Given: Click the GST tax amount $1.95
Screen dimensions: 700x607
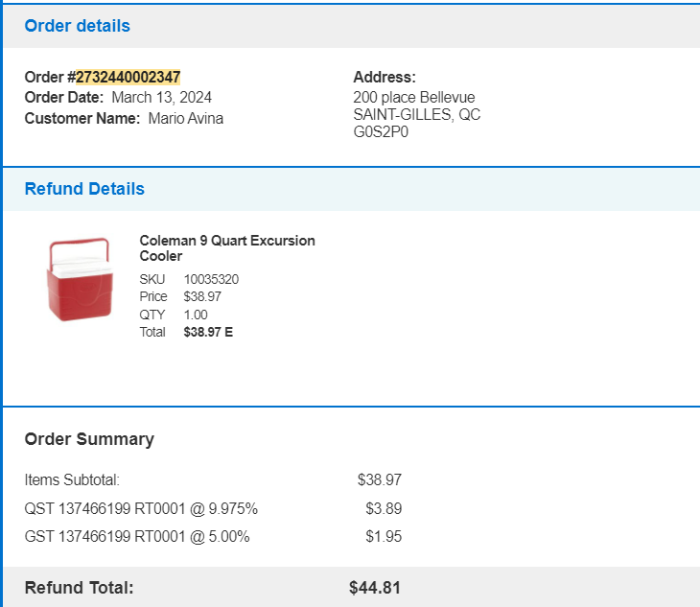Looking at the screenshot, I should [x=384, y=536].
